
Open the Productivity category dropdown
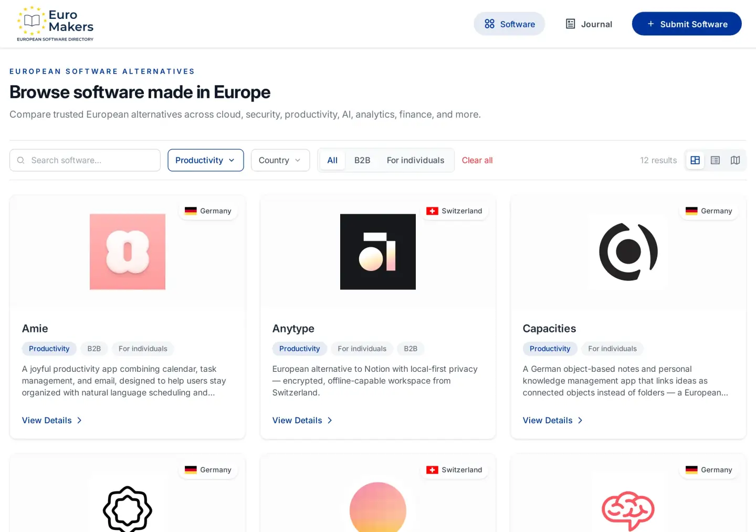(206, 160)
